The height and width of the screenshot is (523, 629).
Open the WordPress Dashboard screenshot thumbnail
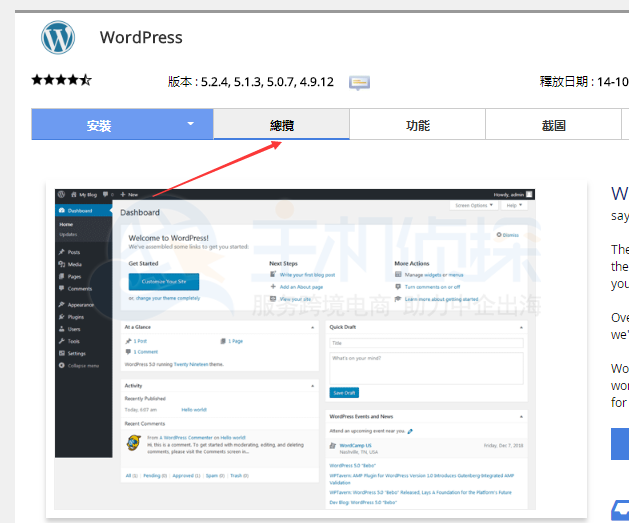coord(295,349)
